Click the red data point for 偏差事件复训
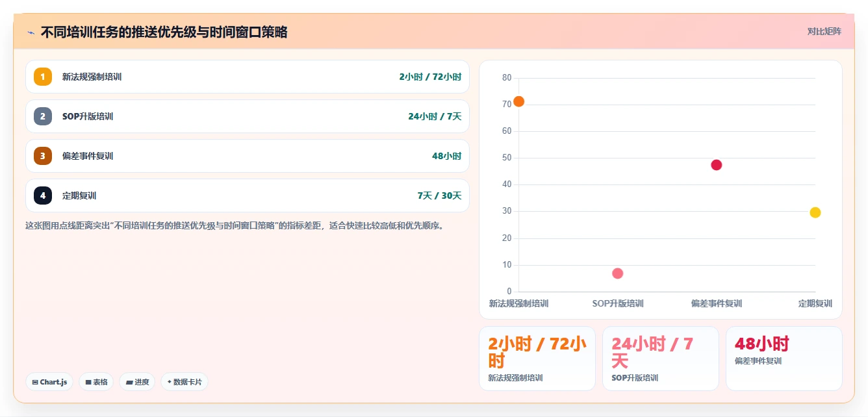This screenshot has width=868, height=417. click(x=716, y=165)
